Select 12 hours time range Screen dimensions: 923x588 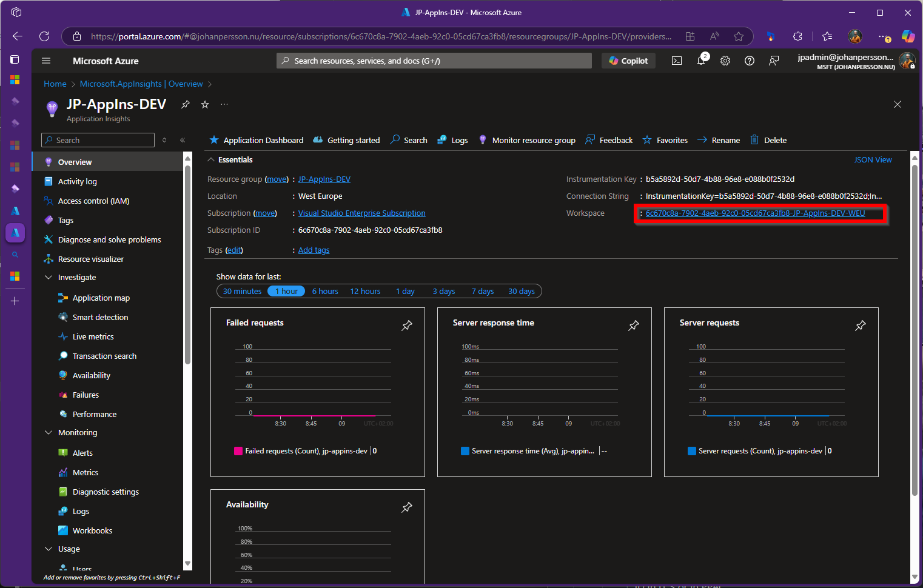pyautogui.click(x=365, y=291)
